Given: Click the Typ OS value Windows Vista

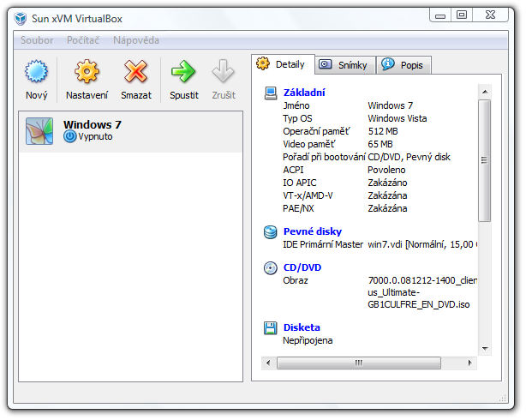Looking at the screenshot, I should (x=397, y=118).
